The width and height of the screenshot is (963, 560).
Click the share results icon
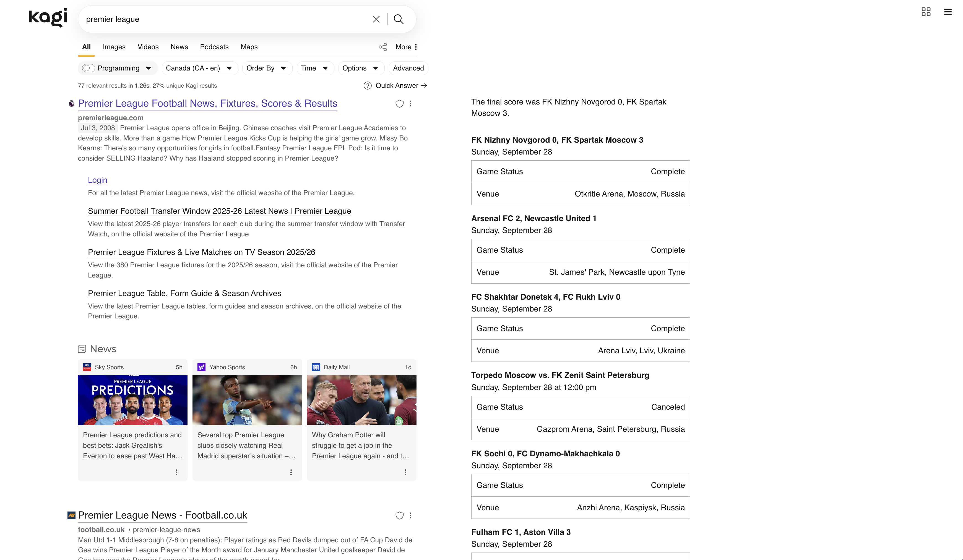click(382, 47)
